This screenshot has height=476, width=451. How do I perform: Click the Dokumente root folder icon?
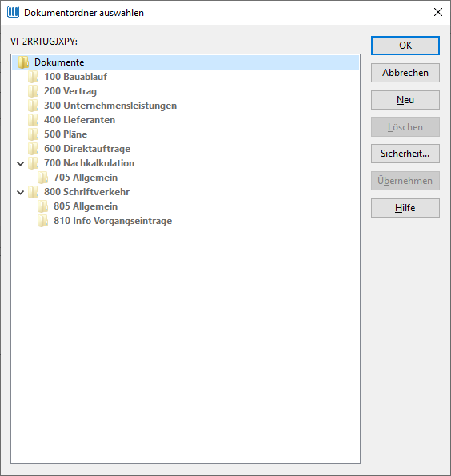coord(23,62)
